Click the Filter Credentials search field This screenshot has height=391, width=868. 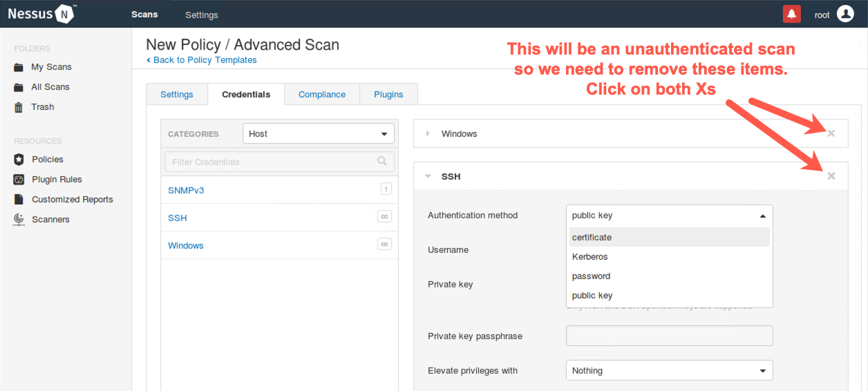tap(279, 162)
